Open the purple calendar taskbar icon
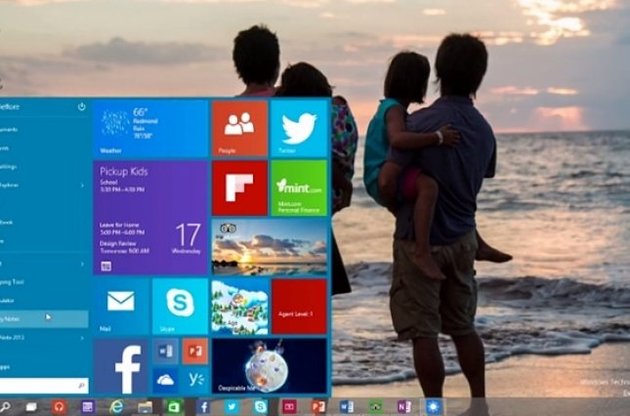This screenshot has height=416, width=630. point(88,407)
